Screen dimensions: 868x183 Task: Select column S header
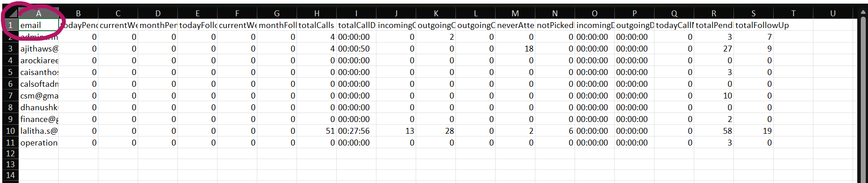click(753, 14)
